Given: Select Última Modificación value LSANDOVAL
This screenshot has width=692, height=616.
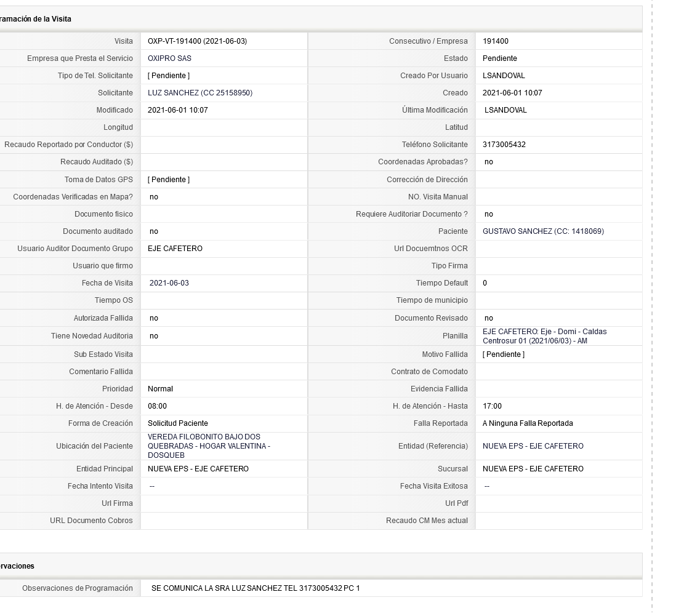Looking at the screenshot, I should pos(505,110).
